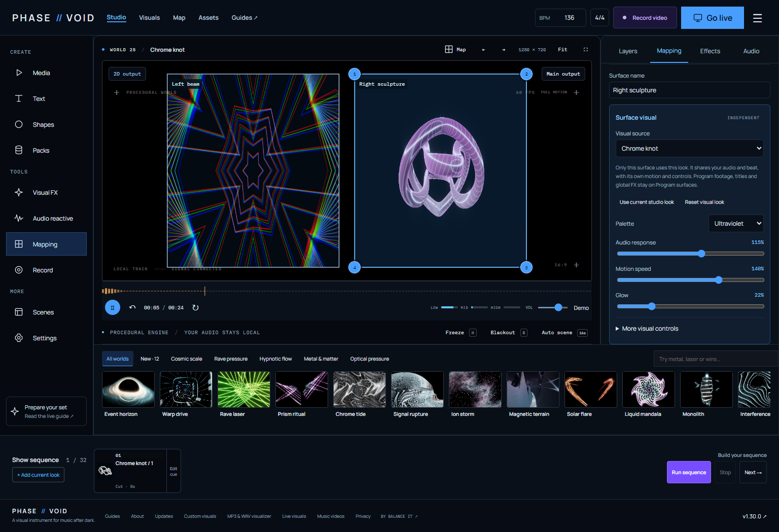This screenshot has width=779, height=532.
Task: Switch to the Effects tab
Action: [x=710, y=51]
